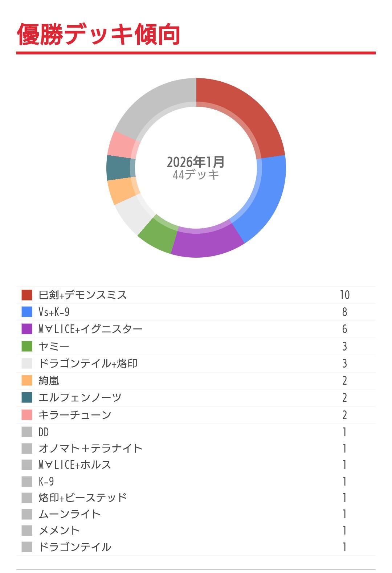Open the M∀LICE+ホルス deck entry
392x573 pixels.
(x=196, y=465)
